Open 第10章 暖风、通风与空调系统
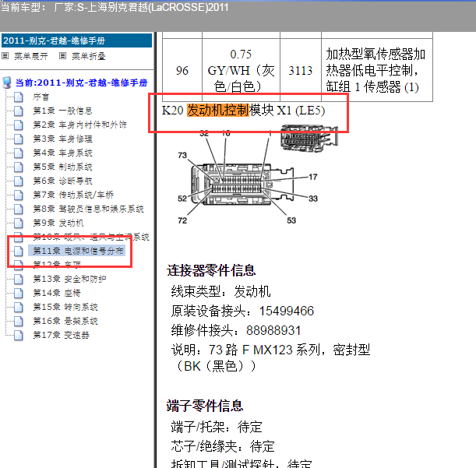 pos(91,237)
